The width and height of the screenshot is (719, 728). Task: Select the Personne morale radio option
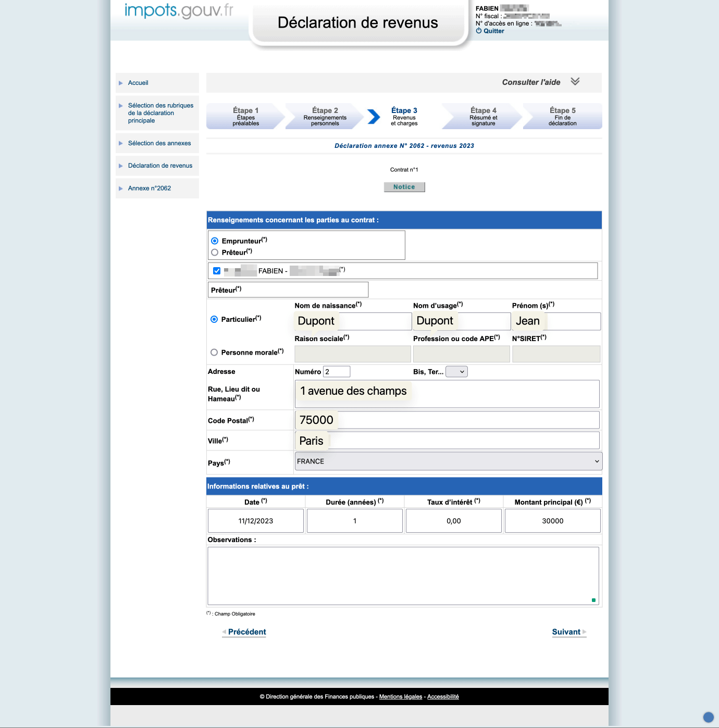[x=214, y=353]
